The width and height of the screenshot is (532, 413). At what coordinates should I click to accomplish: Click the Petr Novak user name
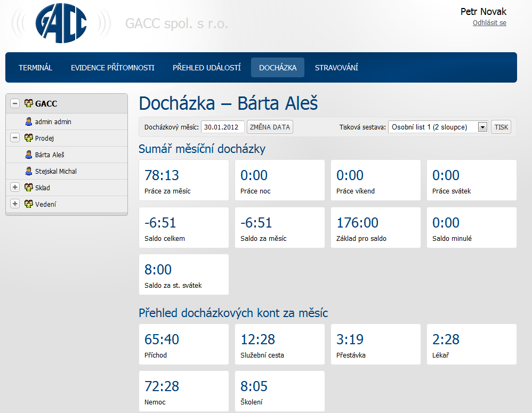483,12
